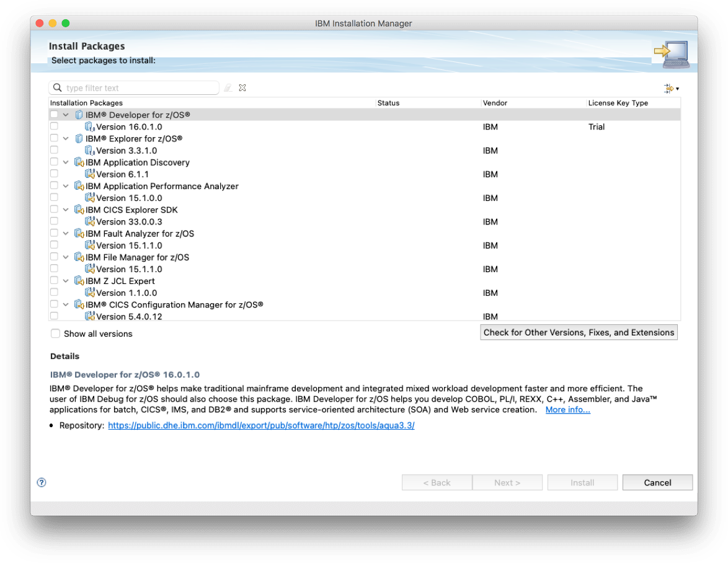Click the IBM Developer for z/OS package icon
This screenshot has height=563, width=728.
coord(79,115)
